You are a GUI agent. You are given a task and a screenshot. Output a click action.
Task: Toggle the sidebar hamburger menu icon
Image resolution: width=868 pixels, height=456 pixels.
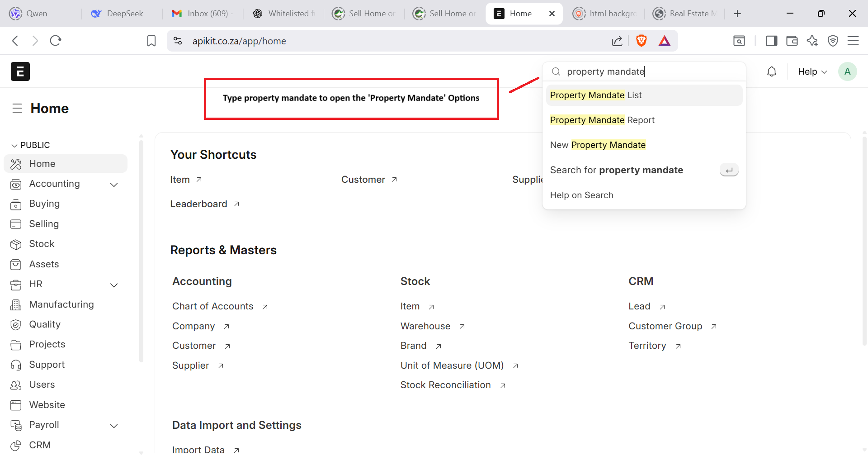[17, 108]
